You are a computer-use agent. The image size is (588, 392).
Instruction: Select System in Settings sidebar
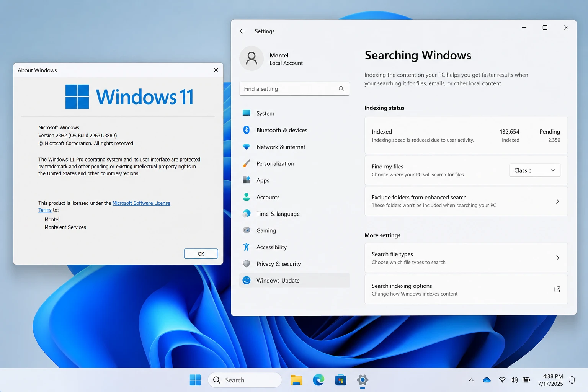pos(294,113)
